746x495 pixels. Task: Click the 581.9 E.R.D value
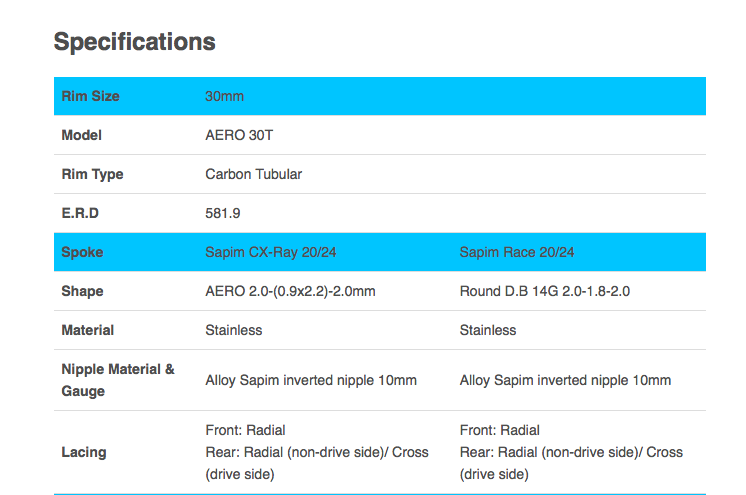[x=223, y=213]
